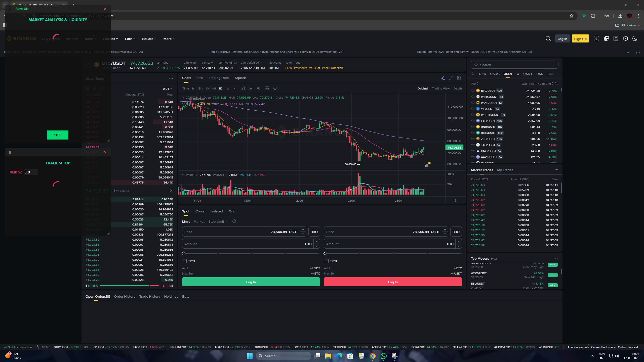Click the buy amount percentage slider handle
This screenshot has width=644, height=362.
click(x=183, y=253)
